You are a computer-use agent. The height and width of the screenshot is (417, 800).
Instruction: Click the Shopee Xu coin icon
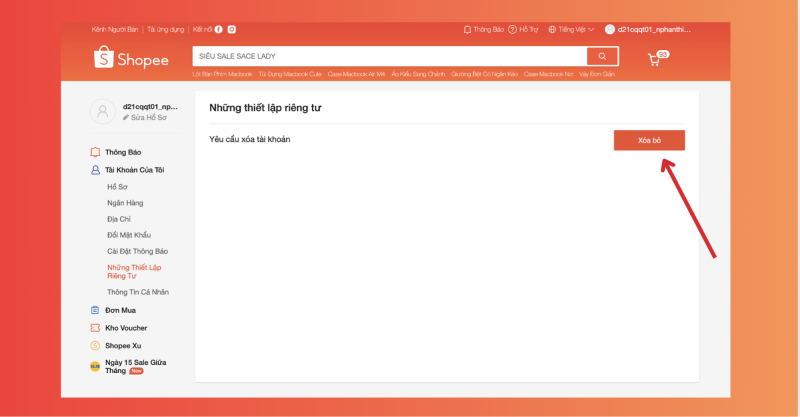[x=95, y=345]
